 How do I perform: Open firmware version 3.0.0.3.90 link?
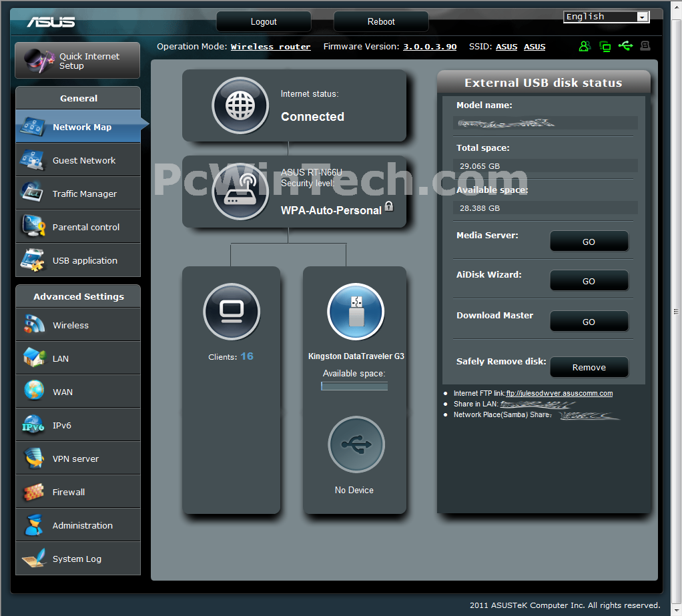(430, 47)
